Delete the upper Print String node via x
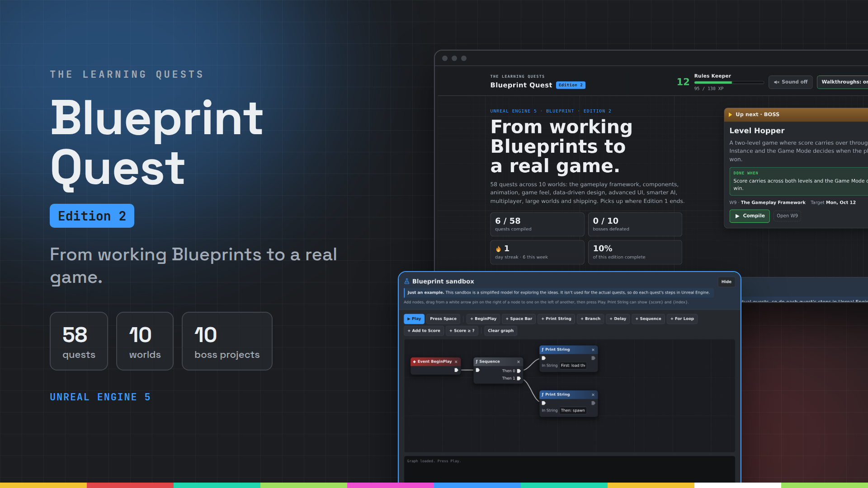Viewport: 868px width, 488px height. (593, 350)
